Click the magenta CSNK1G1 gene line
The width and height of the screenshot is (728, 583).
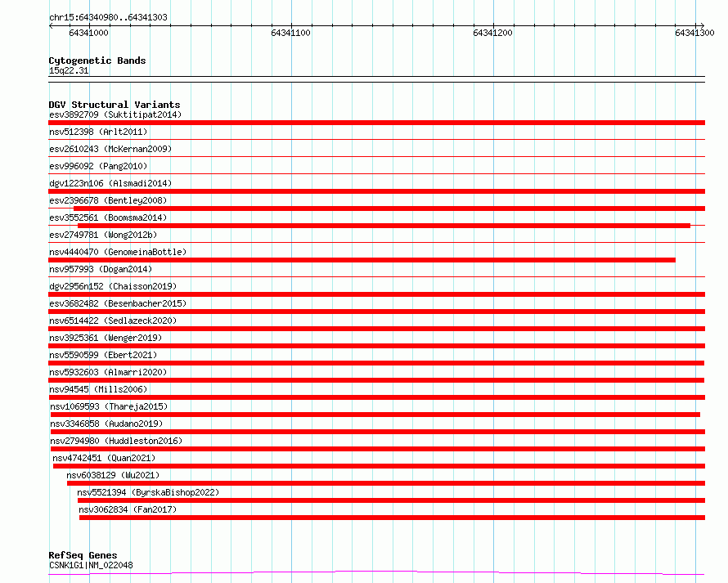(376, 573)
